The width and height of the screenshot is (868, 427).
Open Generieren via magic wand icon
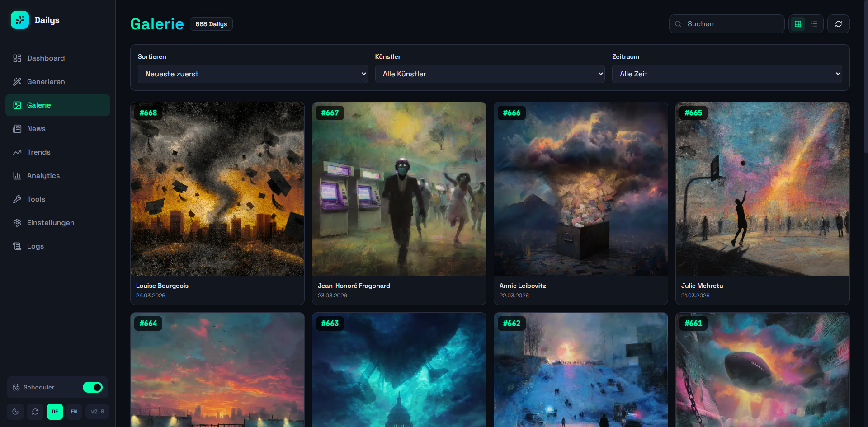point(17,82)
